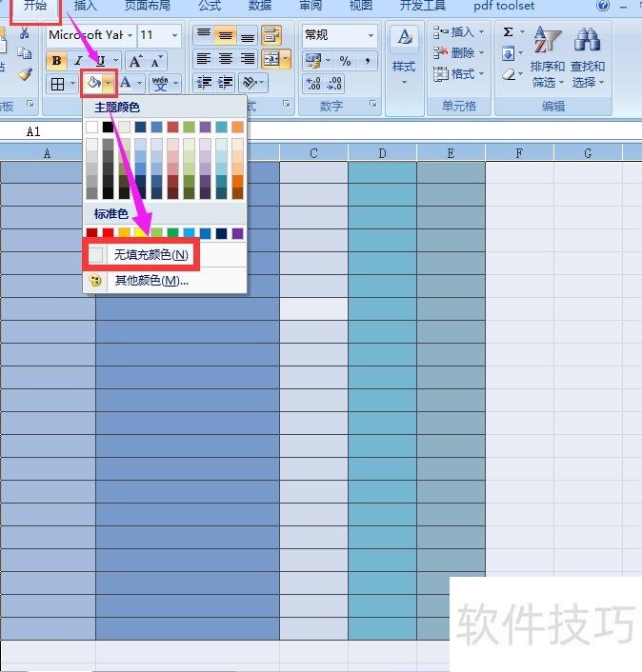Click Increase Indent icon
The height and width of the screenshot is (672, 642).
tap(225, 82)
